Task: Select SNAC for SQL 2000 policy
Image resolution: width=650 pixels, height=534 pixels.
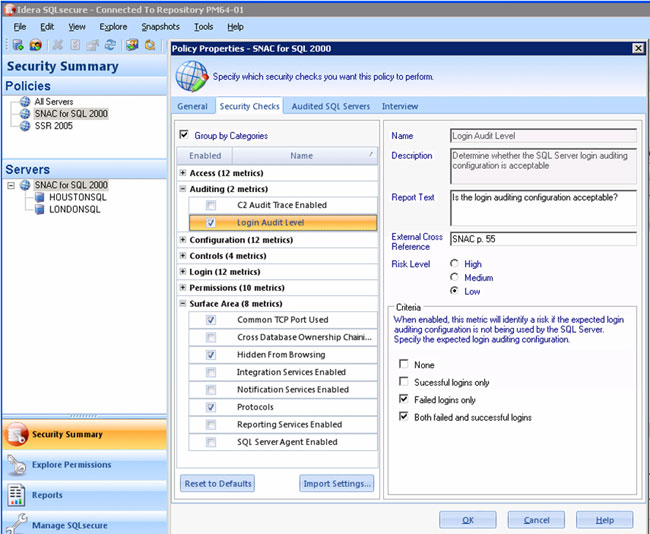Action: click(x=71, y=114)
